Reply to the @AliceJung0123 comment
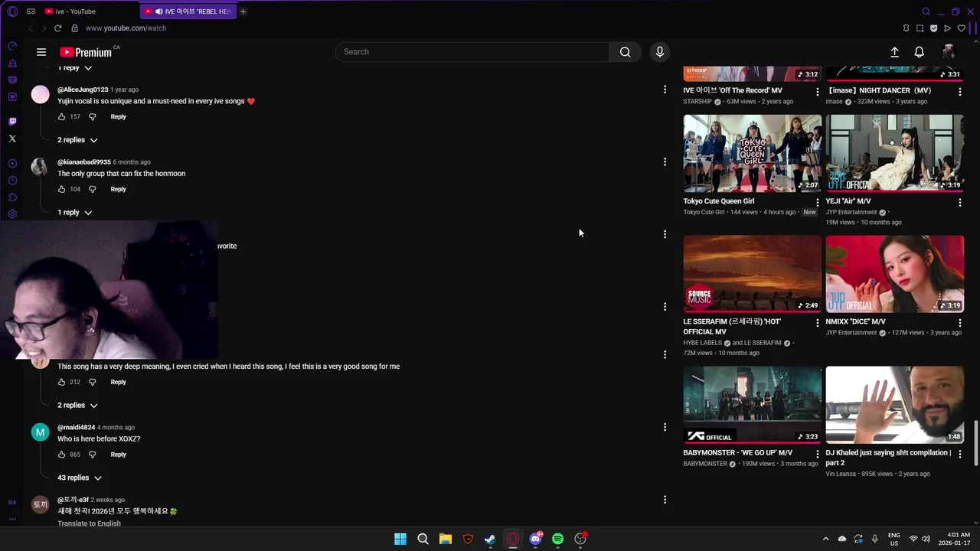980x551 pixels. pos(118,117)
